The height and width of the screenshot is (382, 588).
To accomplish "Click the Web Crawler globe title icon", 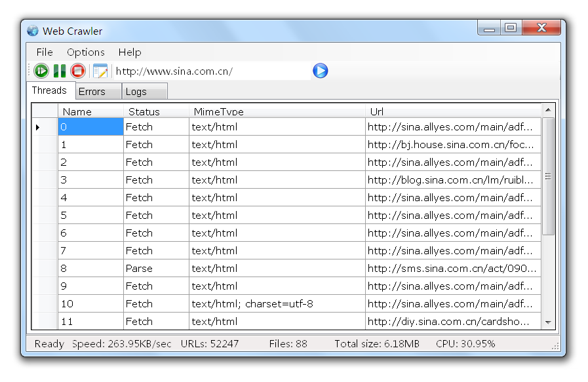I will (33, 31).
